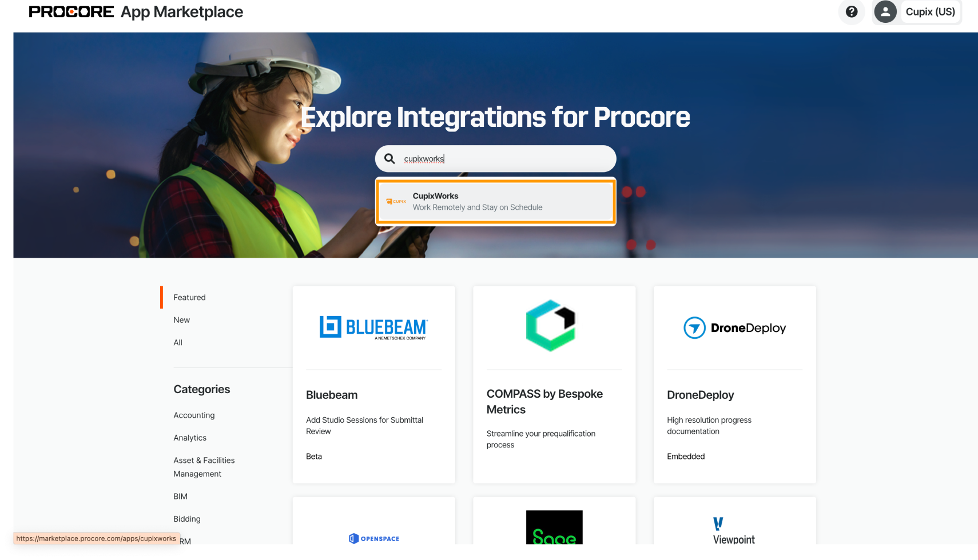Viewport: 978px width, 560px height.
Task: Click the Embedded label on DroneDeploy card
Action: pos(686,457)
